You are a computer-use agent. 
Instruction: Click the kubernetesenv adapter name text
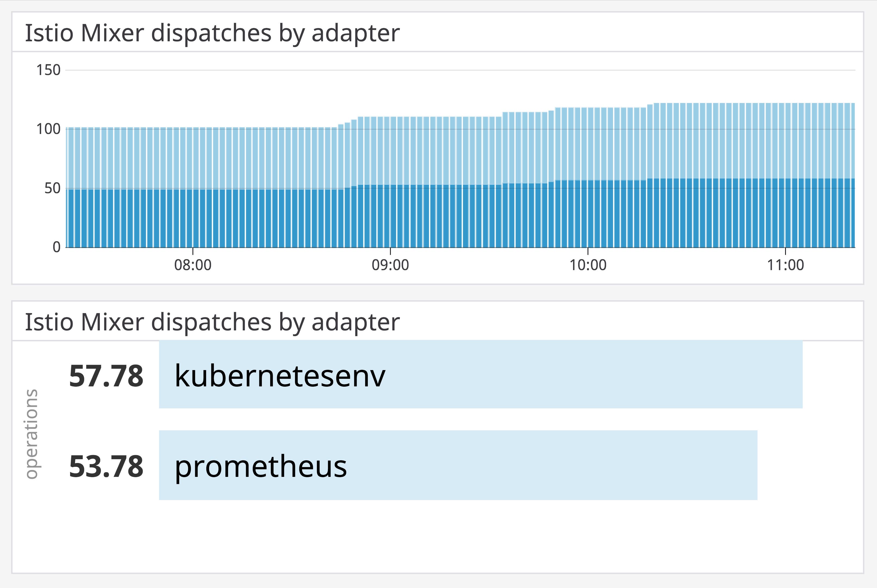coord(280,376)
